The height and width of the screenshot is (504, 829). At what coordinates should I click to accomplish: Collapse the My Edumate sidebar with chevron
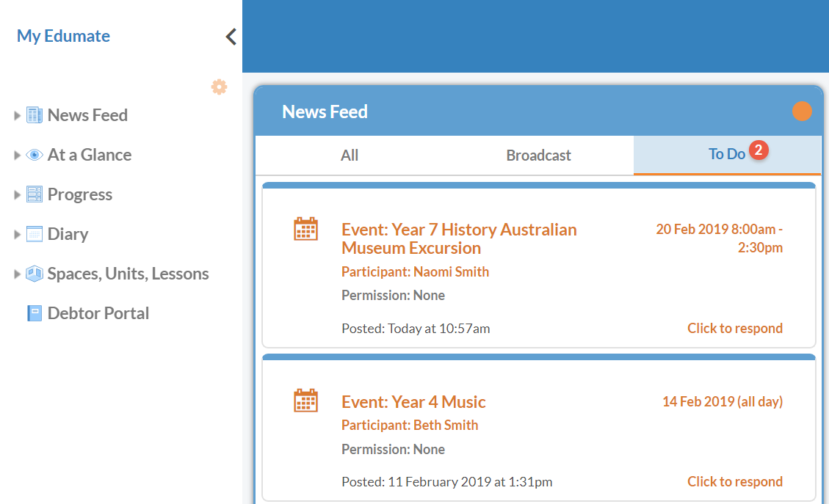click(x=231, y=37)
